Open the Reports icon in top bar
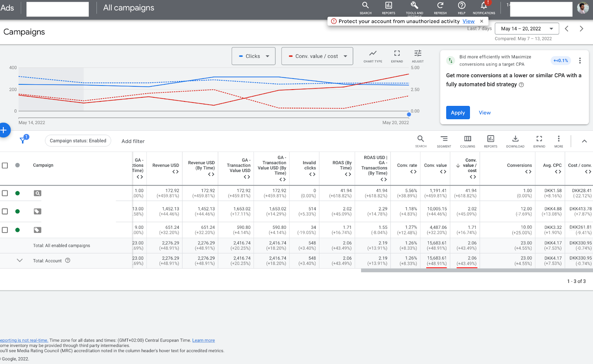 pyautogui.click(x=388, y=6)
